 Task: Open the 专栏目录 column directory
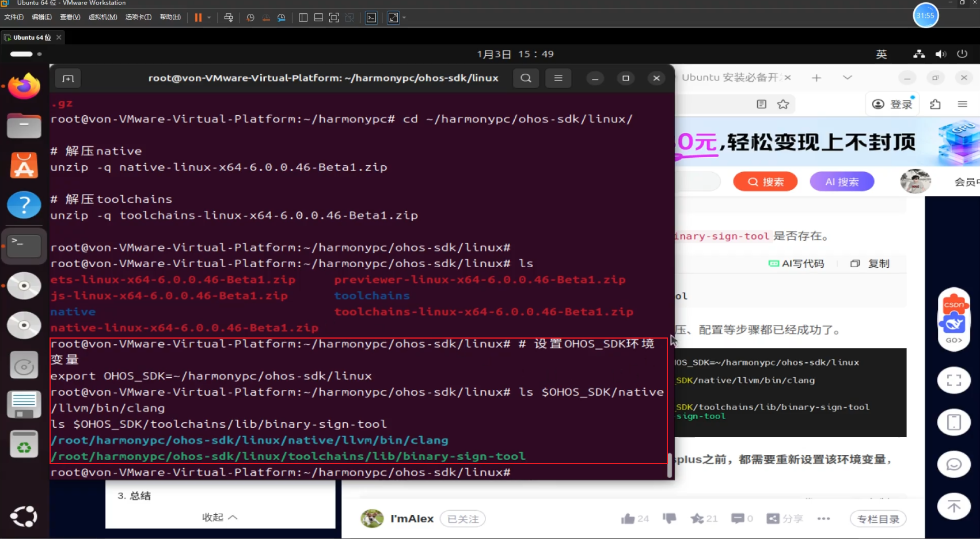tap(878, 518)
